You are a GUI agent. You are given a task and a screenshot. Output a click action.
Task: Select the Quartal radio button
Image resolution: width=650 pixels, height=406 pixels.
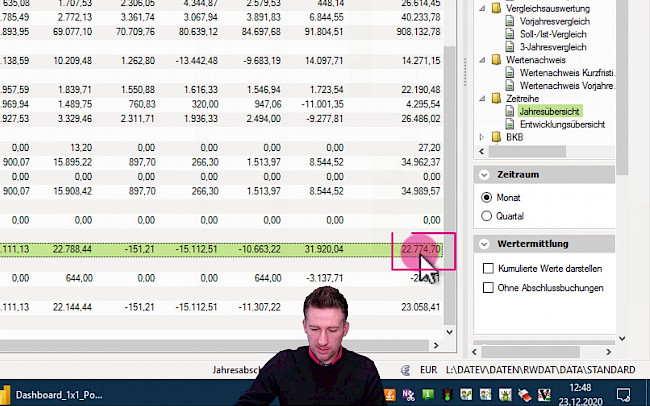[x=487, y=216]
